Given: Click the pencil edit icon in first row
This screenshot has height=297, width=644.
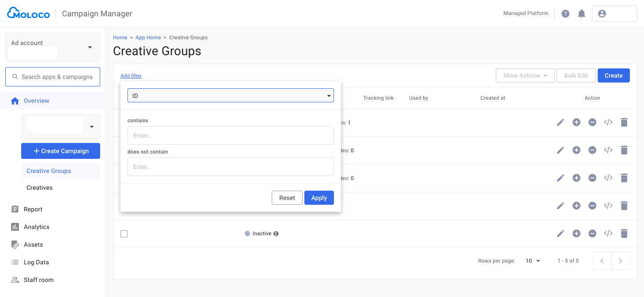Looking at the screenshot, I should coord(560,122).
